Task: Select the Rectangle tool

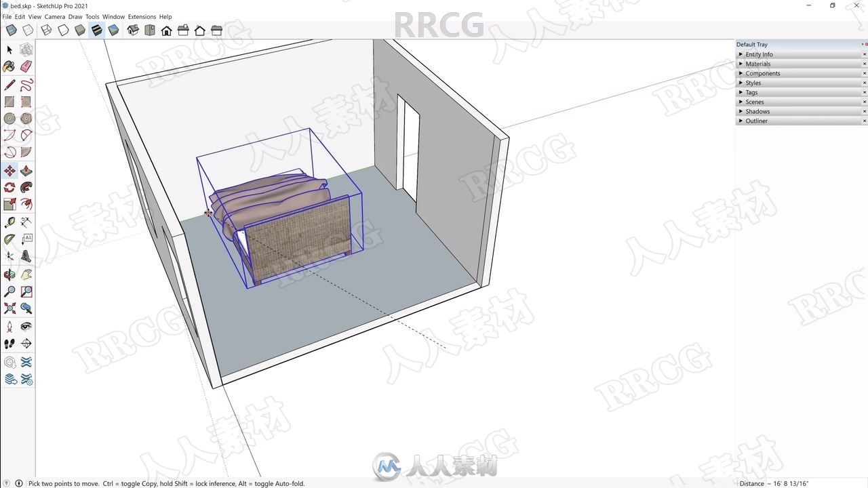Action: pyautogui.click(x=9, y=102)
